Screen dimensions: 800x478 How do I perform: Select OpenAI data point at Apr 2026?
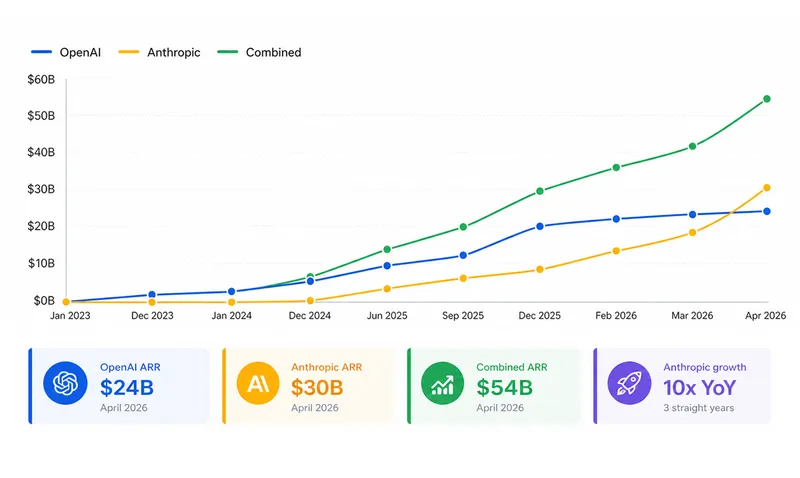point(766,211)
